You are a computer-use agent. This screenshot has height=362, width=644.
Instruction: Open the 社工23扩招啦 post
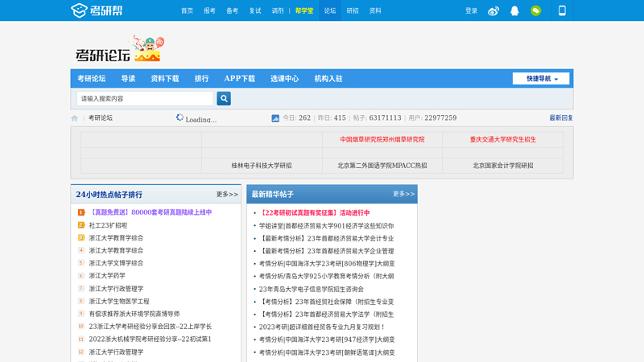(108, 225)
